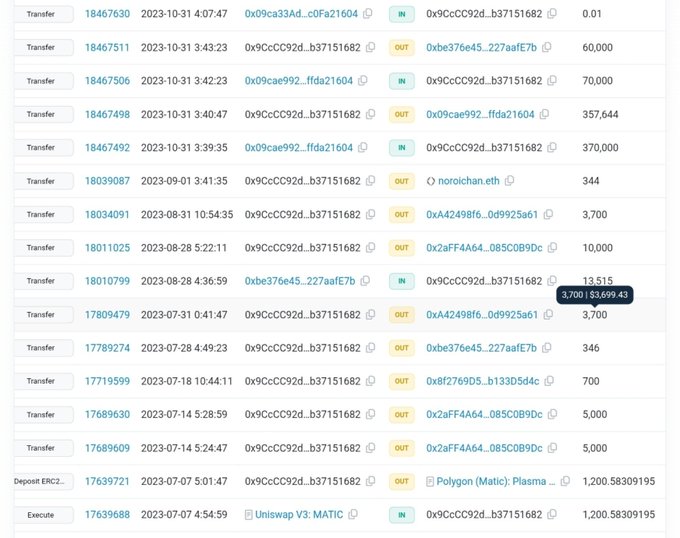This screenshot has height=538, width=680.
Task: View block 18467498
Action: (x=107, y=114)
